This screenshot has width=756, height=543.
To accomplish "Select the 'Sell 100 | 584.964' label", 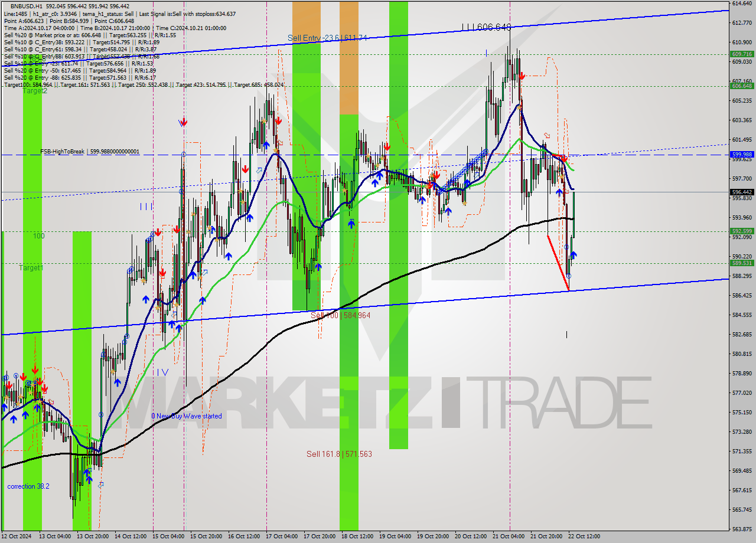I will [x=340, y=316].
